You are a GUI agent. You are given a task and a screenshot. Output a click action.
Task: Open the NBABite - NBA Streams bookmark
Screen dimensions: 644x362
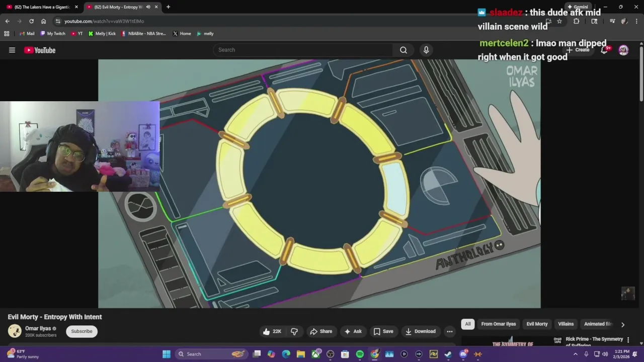pos(143,34)
